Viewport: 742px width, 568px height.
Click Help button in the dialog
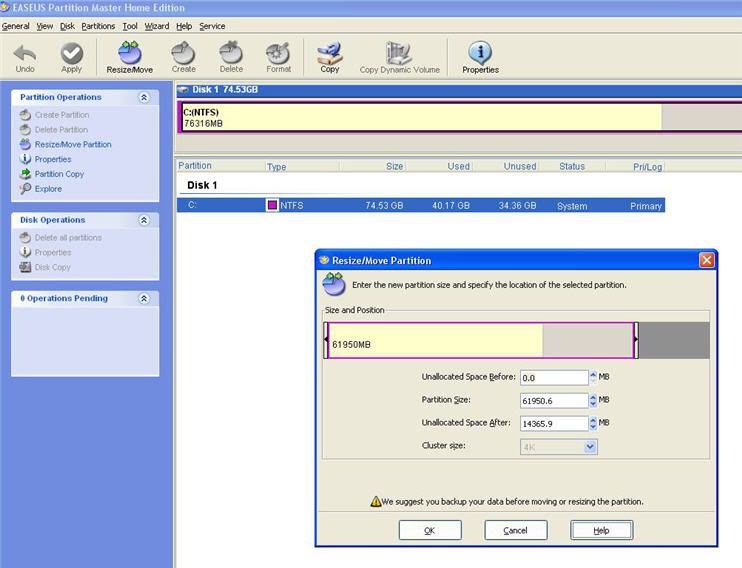[x=601, y=530]
